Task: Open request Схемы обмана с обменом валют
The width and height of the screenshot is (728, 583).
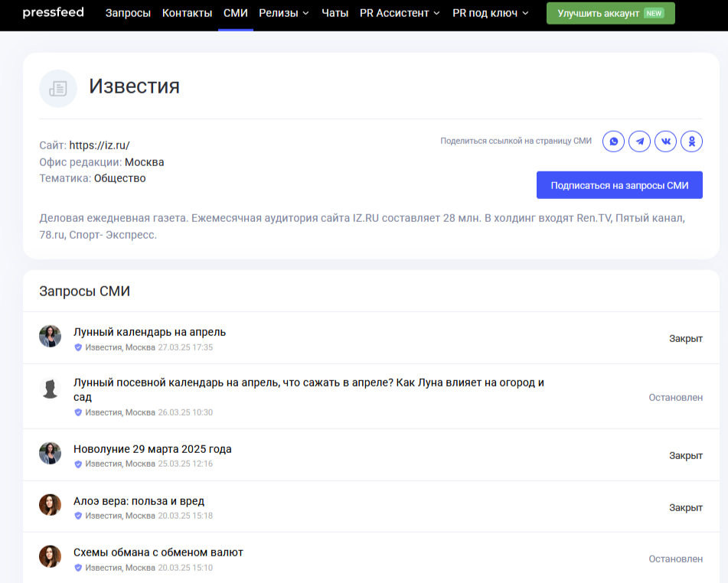Action: (158, 553)
